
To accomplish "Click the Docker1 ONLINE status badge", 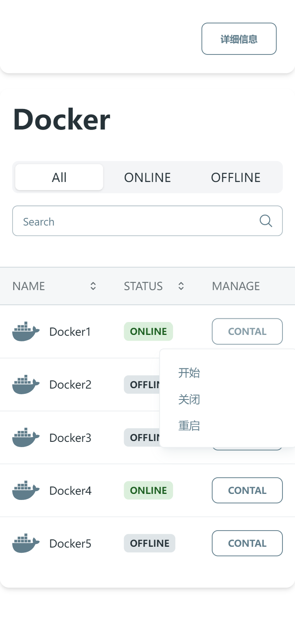I will pos(148,331).
